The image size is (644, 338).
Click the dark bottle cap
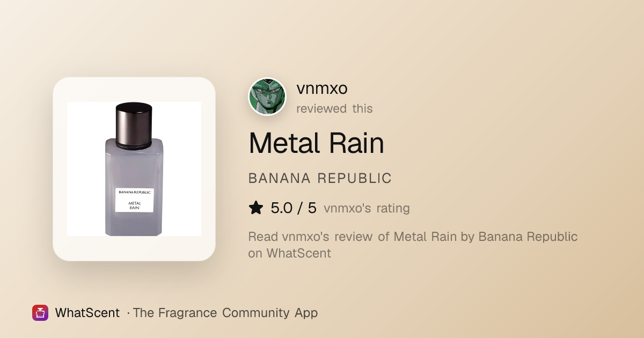pos(134,126)
